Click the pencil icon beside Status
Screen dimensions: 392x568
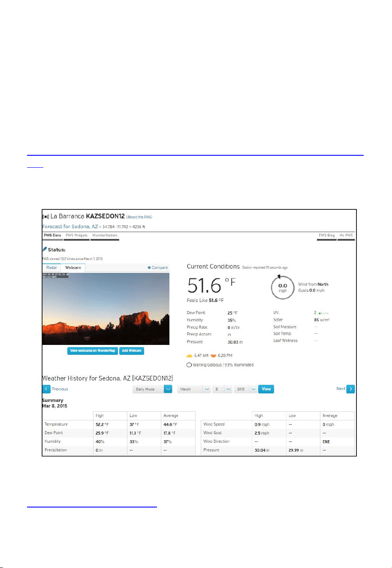tap(45, 249)
